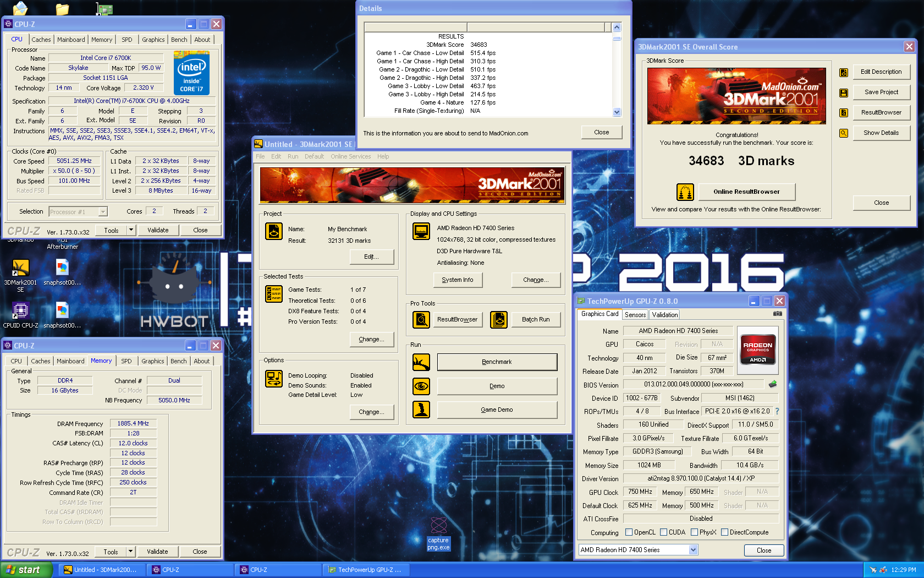The image size is (924, 578).
Task: Click the Intel Core i7 logo in CPU-Z
Action: pyautogui.click(x=191, y=73)
